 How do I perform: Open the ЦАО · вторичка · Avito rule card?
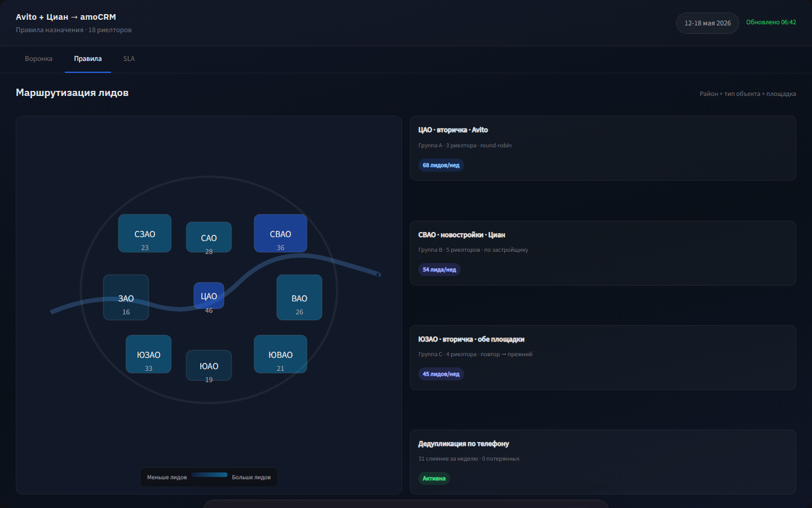pyautogui.click(x=603, y=148)
